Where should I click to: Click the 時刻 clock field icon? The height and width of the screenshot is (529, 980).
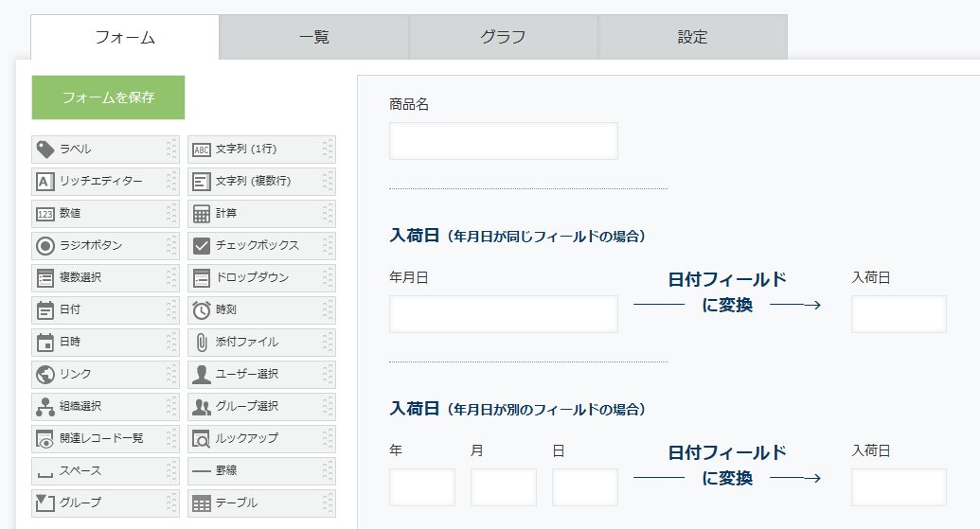click(202, 310)
